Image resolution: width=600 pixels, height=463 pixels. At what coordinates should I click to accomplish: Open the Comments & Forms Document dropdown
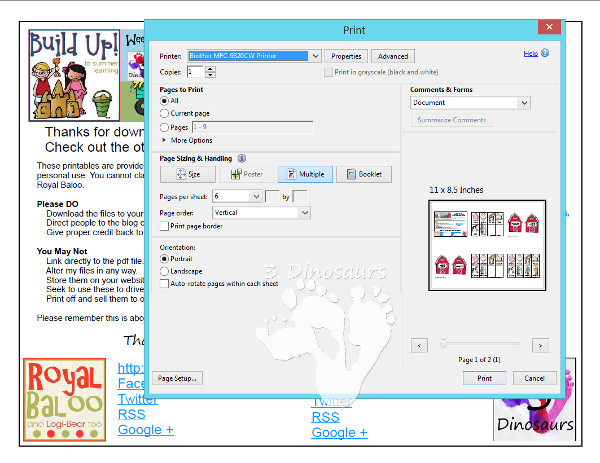[x=524, y=102]
